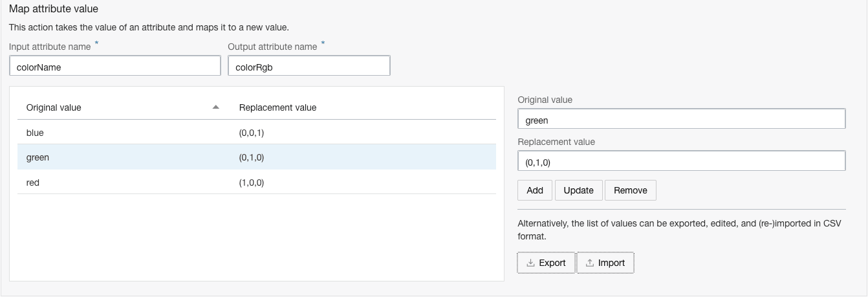Select the (0,0,1) replacement value cell
Image resolution: width=868 pixels, height=297 pixels.
[x=252, y=133]
